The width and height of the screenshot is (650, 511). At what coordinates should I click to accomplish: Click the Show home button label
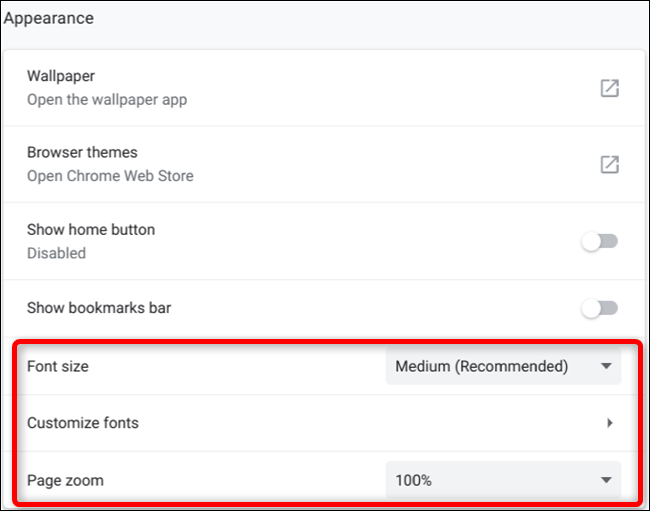pos(91,230)
